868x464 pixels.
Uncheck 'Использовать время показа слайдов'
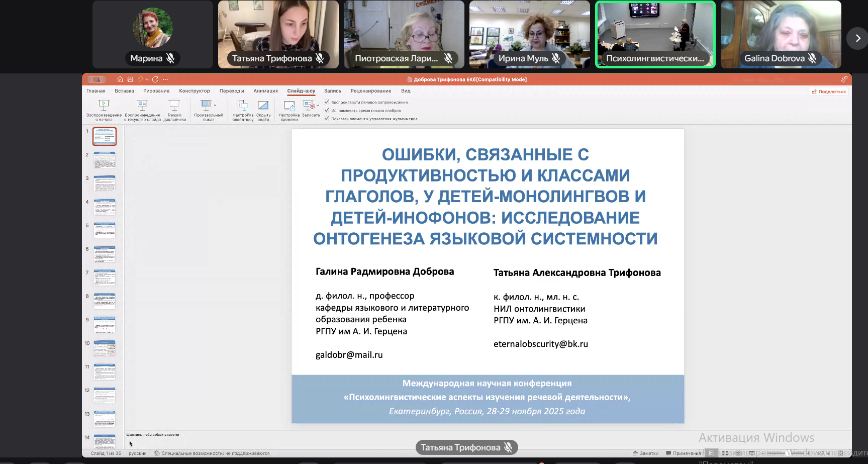pos(327,110)
